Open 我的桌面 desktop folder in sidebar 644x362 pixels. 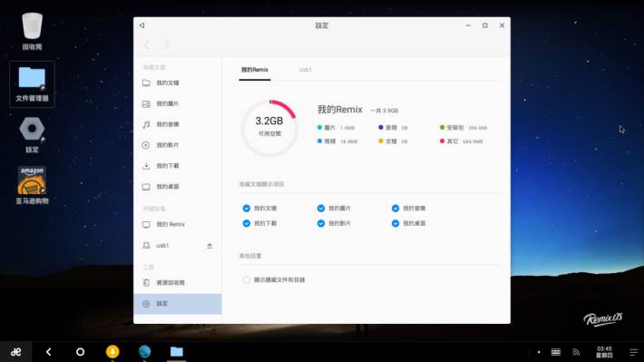[x=178, y=187]
